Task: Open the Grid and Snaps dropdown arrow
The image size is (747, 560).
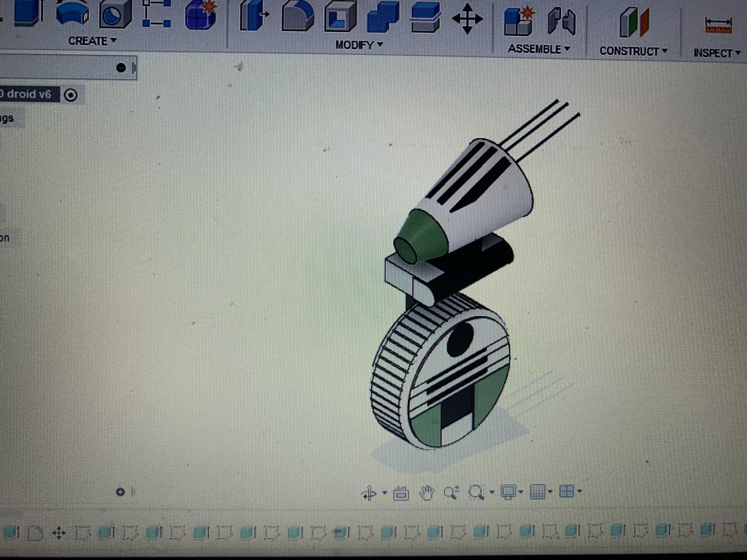Action: pyautogui.click(x=550, y=491)
